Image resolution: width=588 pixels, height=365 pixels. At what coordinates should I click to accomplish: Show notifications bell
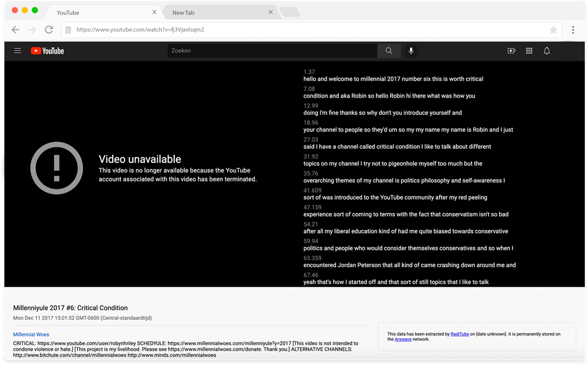[547, 51]
